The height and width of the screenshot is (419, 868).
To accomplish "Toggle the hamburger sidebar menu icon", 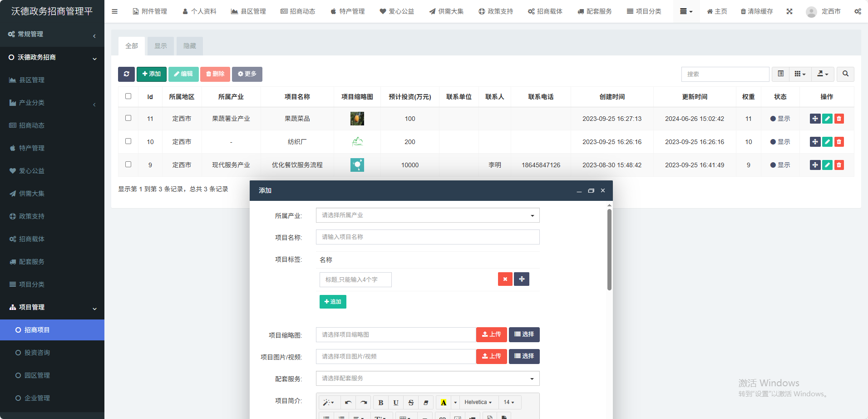I will click(114, 11).
